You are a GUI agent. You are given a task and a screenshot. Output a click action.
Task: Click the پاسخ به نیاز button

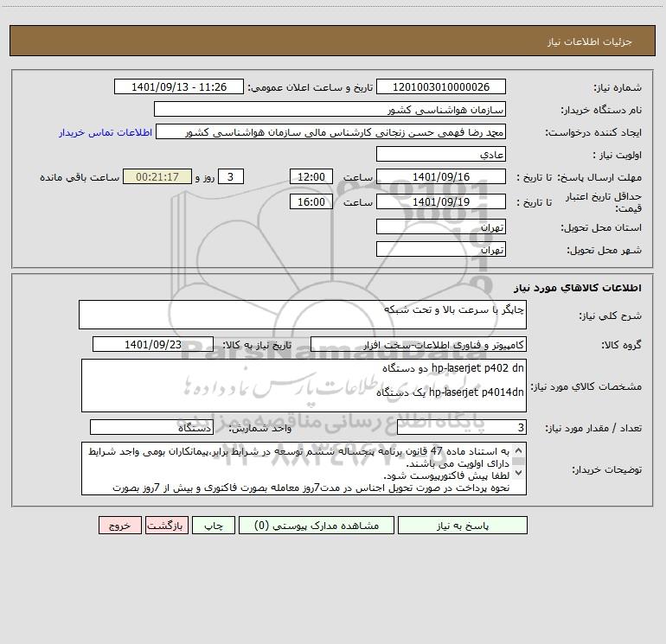pyautogui.click(x=463, y=525)
